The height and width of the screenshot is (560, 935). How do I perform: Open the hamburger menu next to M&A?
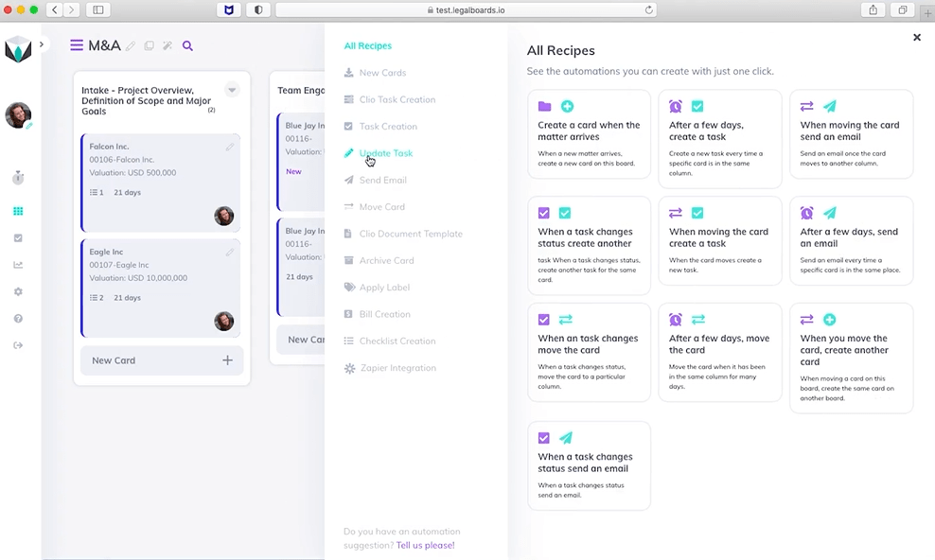77,45
